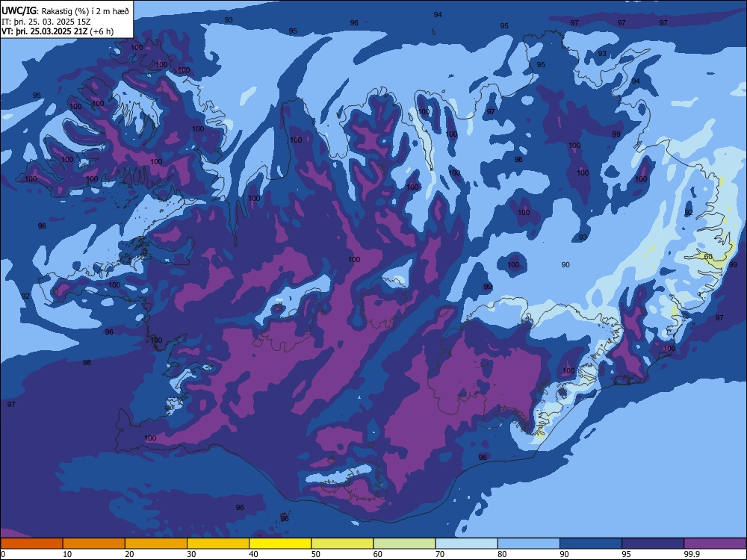Viewport: 747px width, 560px height.
Task: Select the orange 10–20 legend color block
Action: [x=94, y=544]
